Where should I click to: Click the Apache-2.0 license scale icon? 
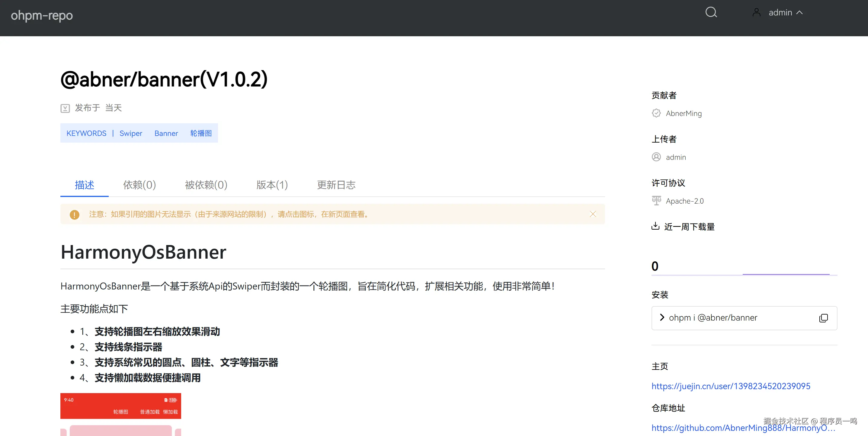(656, 201)
